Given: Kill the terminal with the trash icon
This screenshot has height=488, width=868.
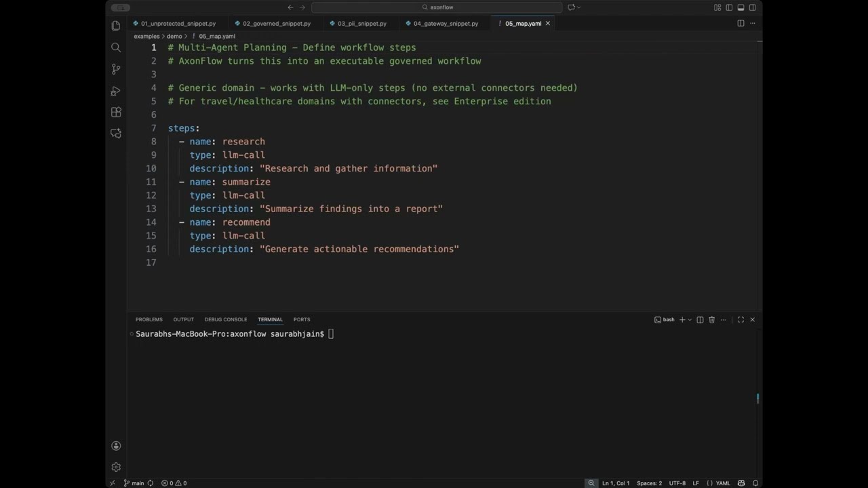Looking at the screenshot, I should tap(711, 319).
